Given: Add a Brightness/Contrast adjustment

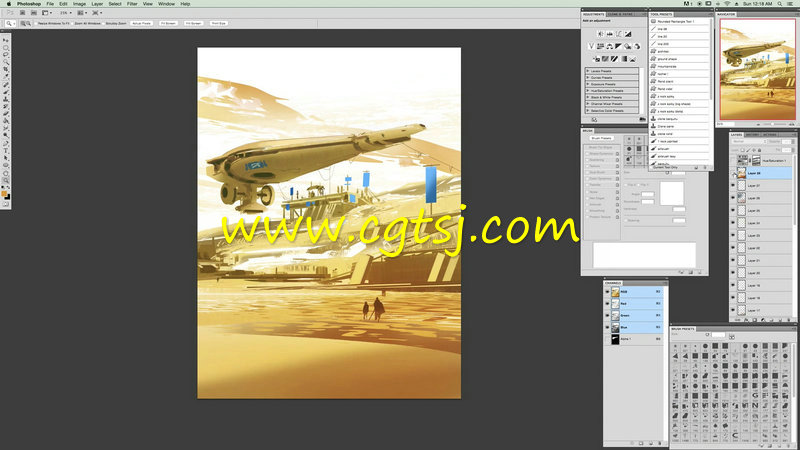Looking at the screenshot, I should [x=601, y=34].
